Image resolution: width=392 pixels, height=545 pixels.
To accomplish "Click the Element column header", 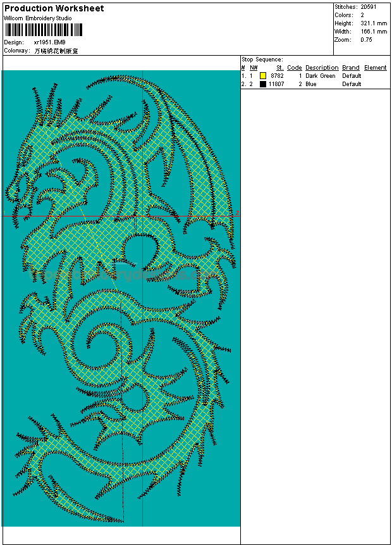I will point(376,68).
